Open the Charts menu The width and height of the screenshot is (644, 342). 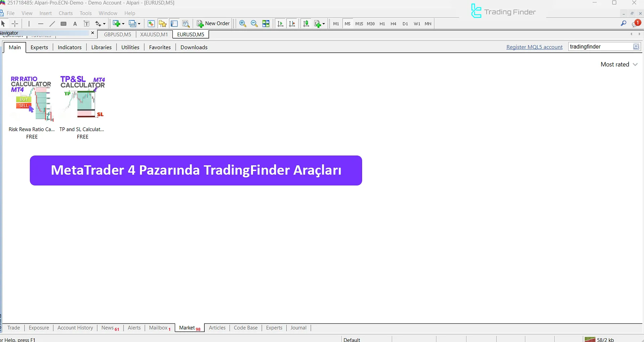click(x=66, y=13)
